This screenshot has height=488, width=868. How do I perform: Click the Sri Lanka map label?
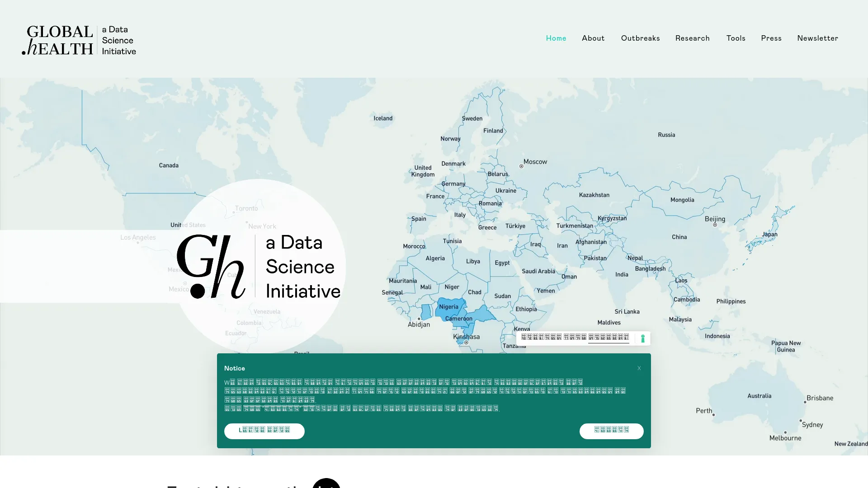click(627, 311)
